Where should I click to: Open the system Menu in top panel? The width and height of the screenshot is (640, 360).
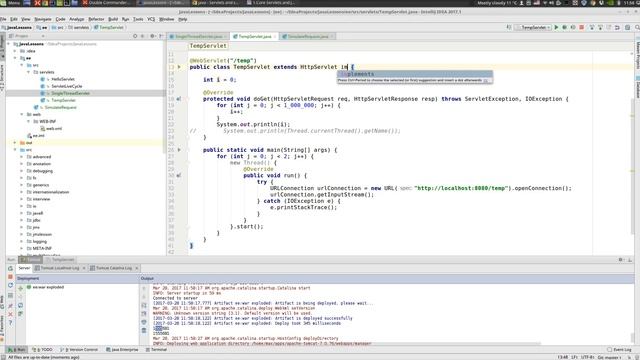pyautogui.click(x=10, y=3)
